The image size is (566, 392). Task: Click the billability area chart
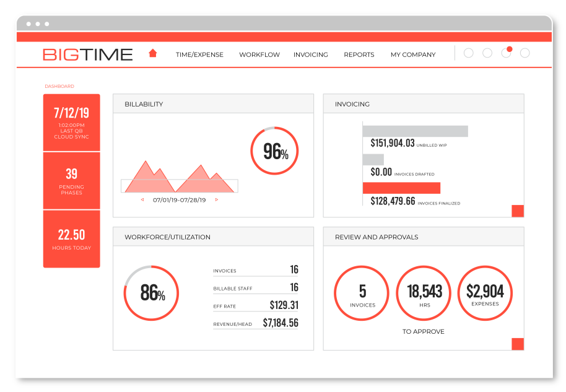180,176
